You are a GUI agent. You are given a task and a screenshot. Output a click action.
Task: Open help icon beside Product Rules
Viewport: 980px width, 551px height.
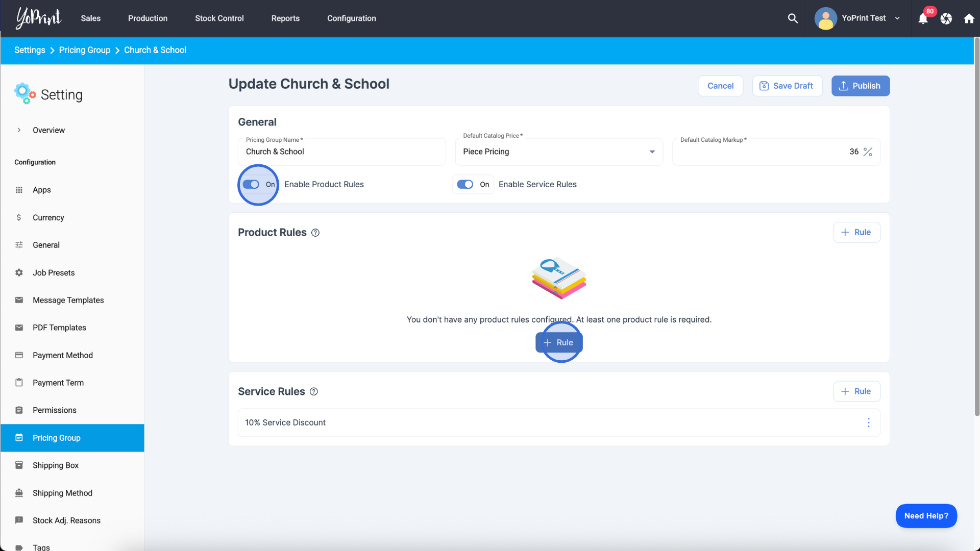315,233
